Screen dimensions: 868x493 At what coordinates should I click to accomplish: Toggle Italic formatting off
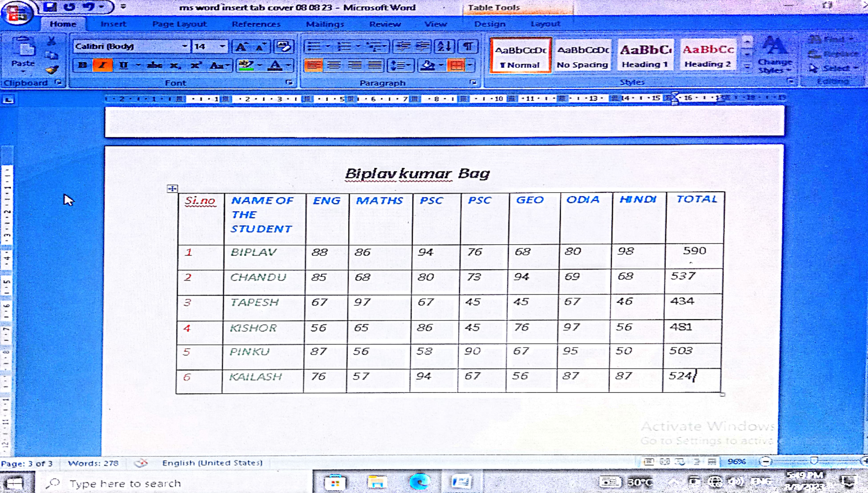pos(102,65)
